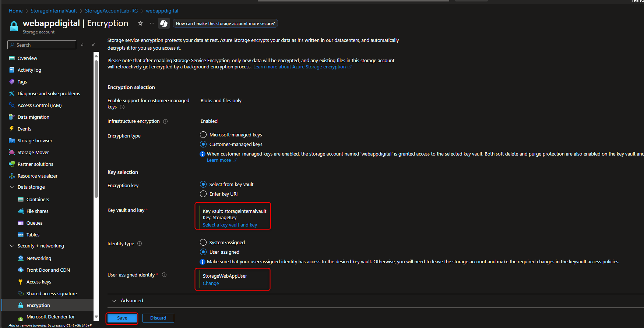Click the Activity log icon
The height and width of the screenshot is (328, 644).
pos(12,70)
